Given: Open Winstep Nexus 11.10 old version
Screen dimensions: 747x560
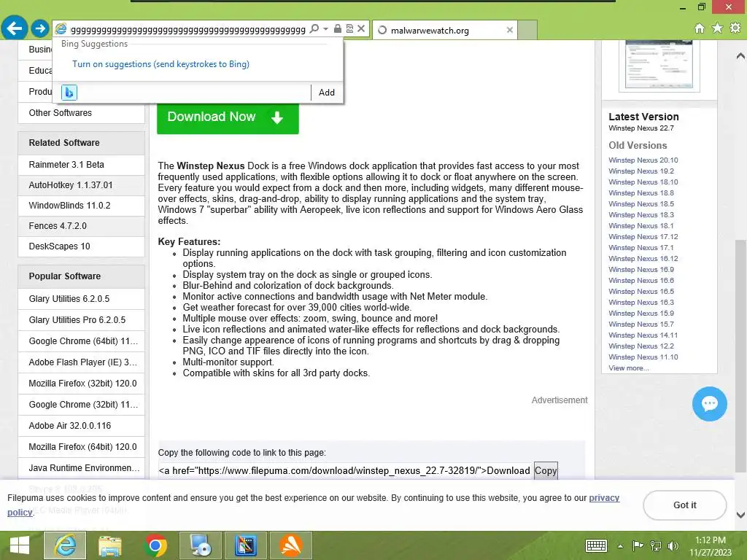Looking at the screenshot, I should pos(643,357).
